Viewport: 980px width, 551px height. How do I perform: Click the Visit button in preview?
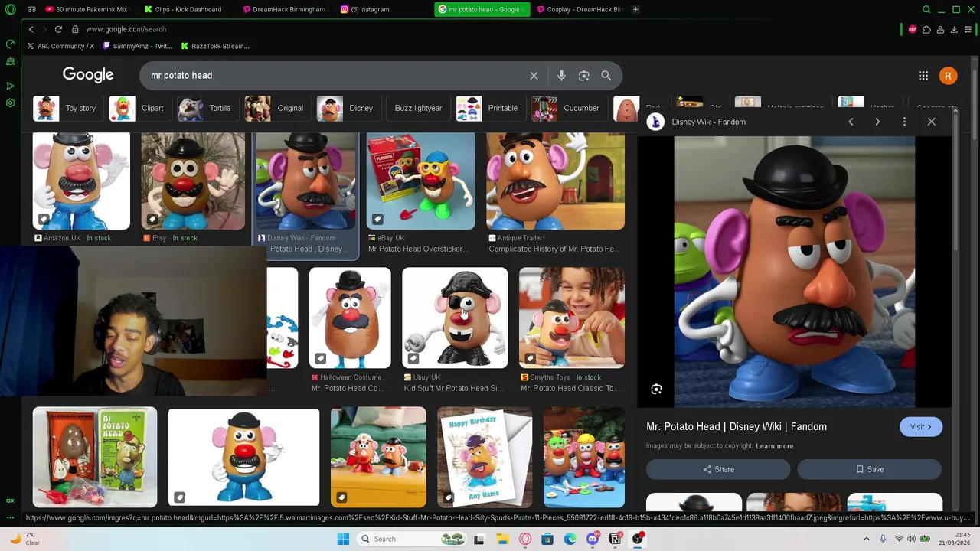(921, 427)
